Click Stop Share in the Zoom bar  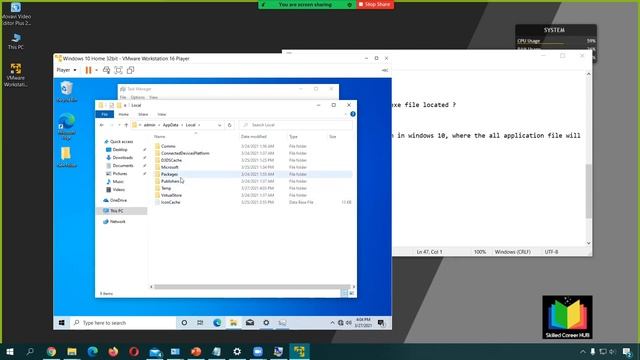pos(375,4)
